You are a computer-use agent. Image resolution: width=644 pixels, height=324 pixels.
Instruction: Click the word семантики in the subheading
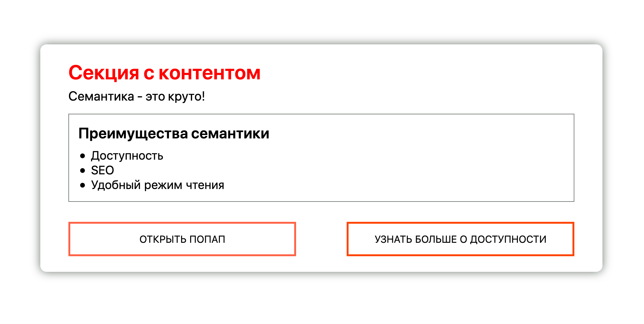click(x=230, y=134)
